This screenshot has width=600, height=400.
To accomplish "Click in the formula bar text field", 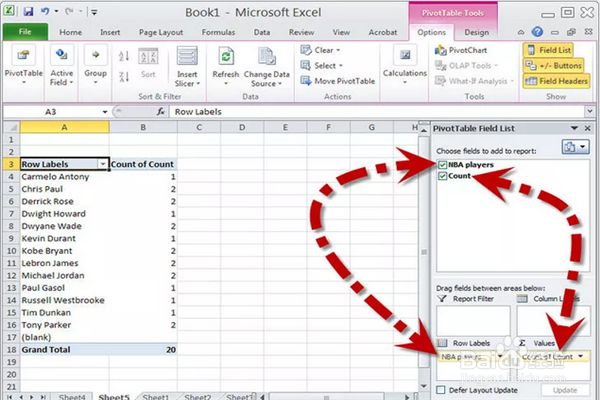I will [x=377, y=112].
